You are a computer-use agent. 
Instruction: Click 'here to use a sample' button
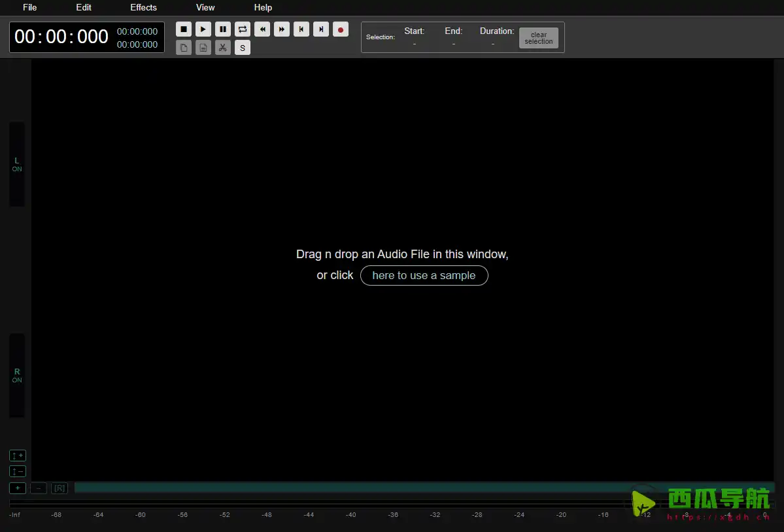(x=424, y=276)
